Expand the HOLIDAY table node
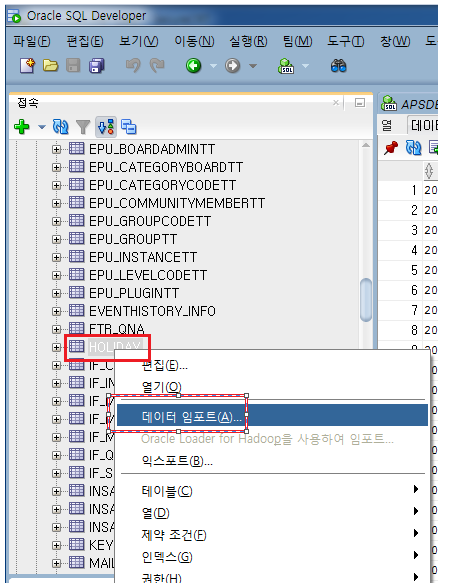 click(56, 347)
